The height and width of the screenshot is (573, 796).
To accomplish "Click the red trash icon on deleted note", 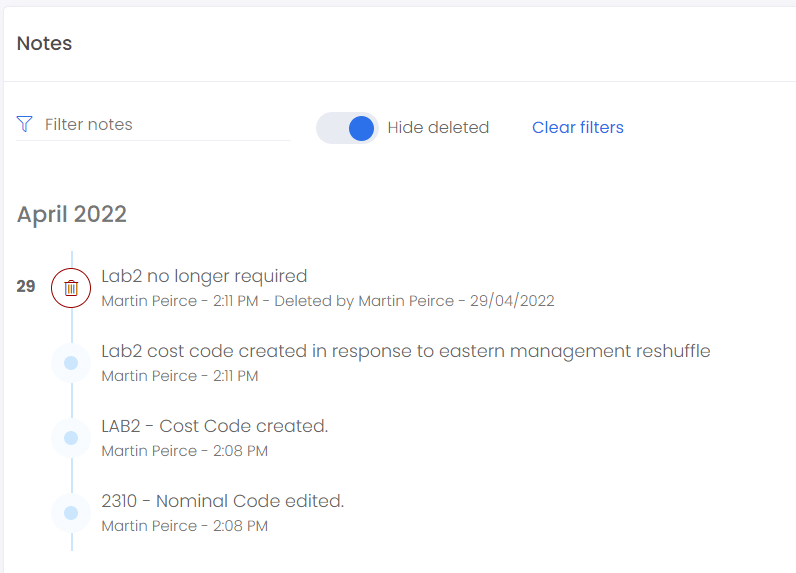I will click(71, 288).
